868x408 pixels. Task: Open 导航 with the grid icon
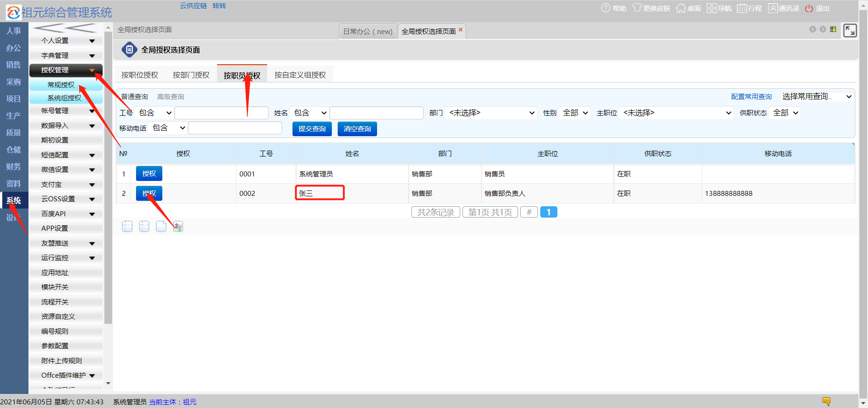tap(712, 8)
